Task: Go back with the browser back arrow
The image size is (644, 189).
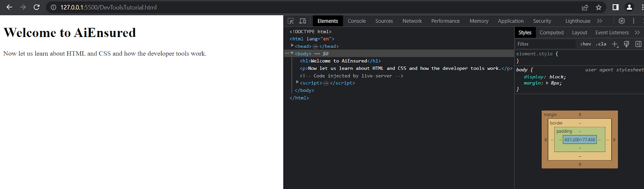Action: [9, 7]
